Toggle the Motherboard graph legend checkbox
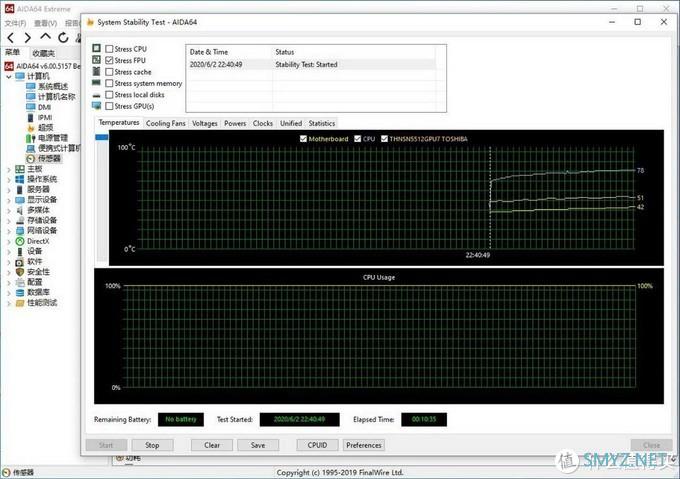This screenshot has height=479, width=680. click(x=303, y=139)
